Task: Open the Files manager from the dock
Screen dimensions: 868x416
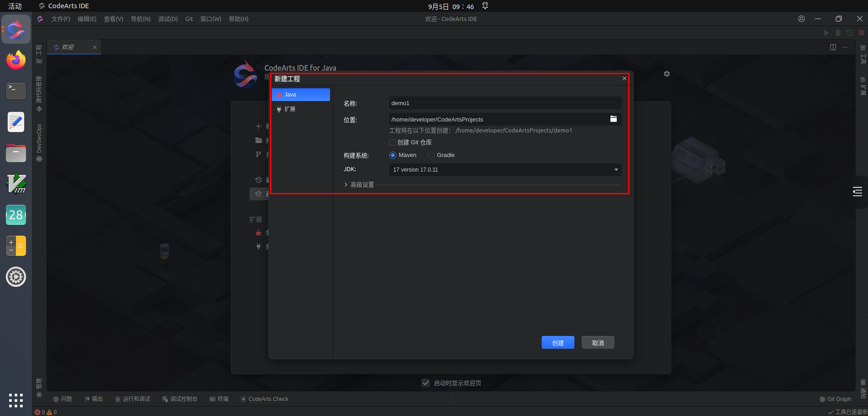Action: click(x=16, y=153)
